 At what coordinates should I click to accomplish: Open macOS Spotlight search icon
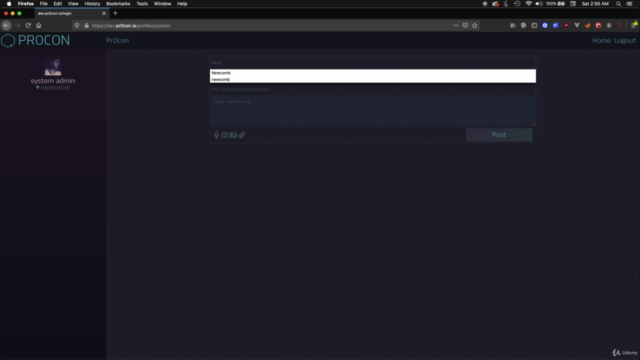point(618,4)
